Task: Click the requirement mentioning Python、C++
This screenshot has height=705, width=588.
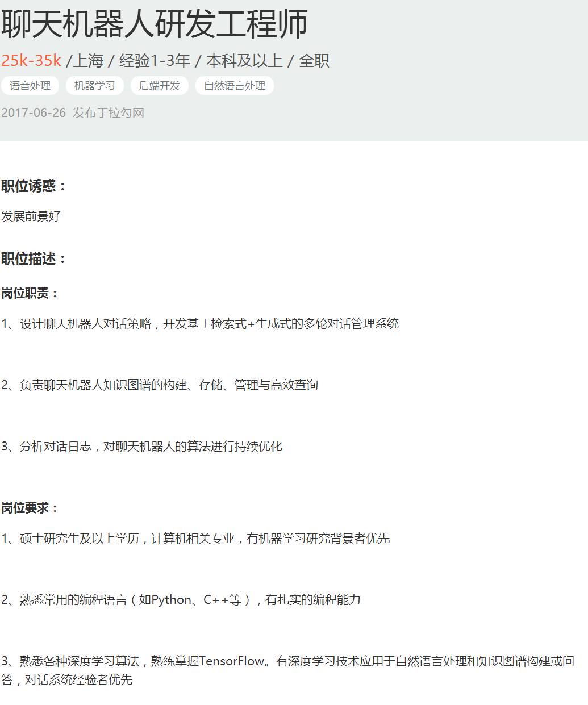Action: coord(181,600)
